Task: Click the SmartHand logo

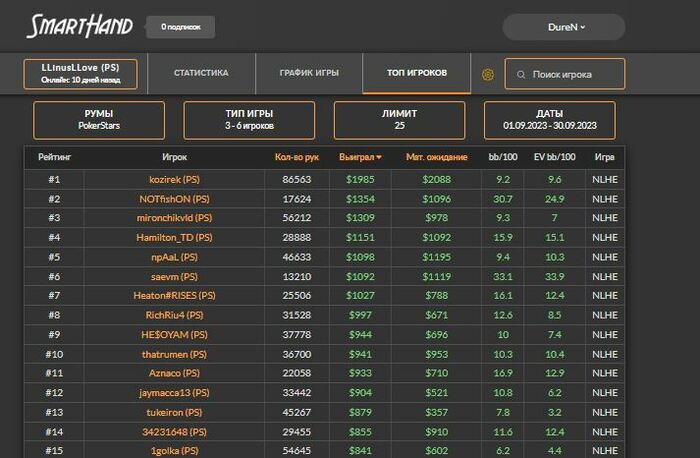Action: (x=79, y=26)
